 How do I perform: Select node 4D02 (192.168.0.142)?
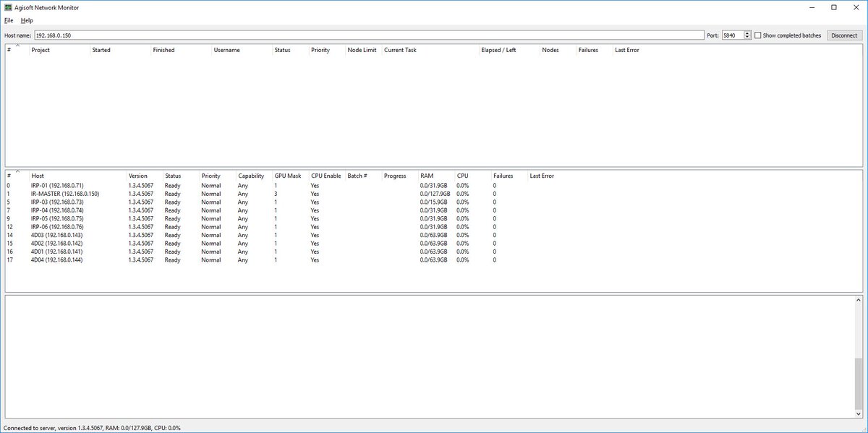click(x=56, y=244)
